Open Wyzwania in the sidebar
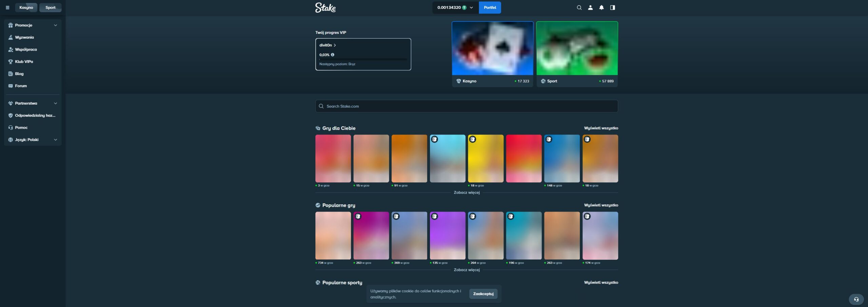868x307 pixels. (33, 37)
